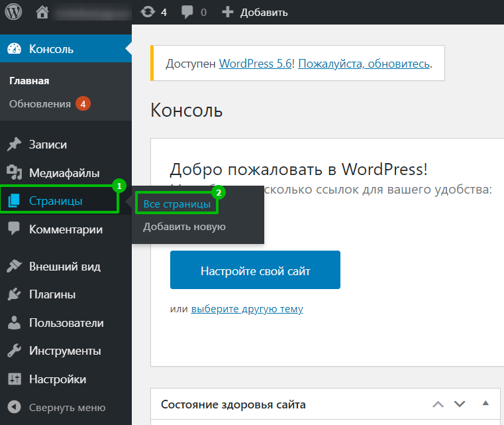Open the Медиафайлы menu

pos(66,173)
